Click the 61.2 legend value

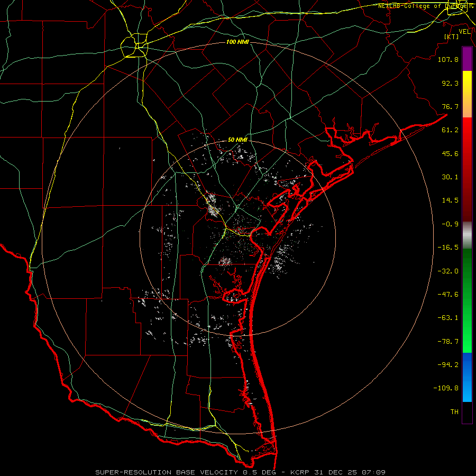(x=450, y=130)
